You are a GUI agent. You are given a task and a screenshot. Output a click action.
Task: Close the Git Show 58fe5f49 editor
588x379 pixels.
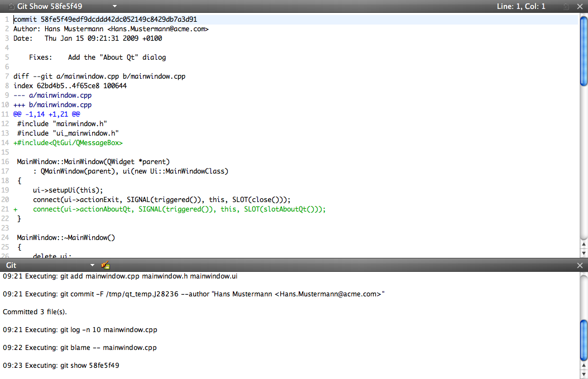[x=581, y=6]
